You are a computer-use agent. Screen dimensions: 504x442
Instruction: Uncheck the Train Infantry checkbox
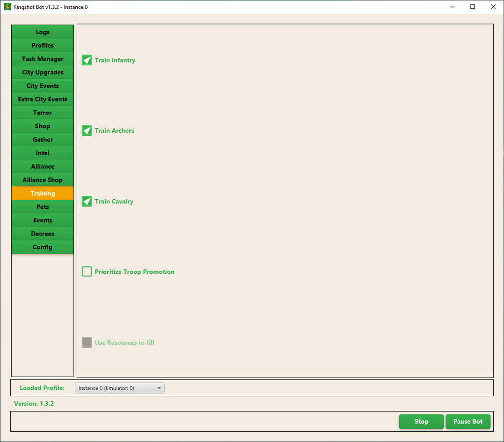[x=87, y=60]
